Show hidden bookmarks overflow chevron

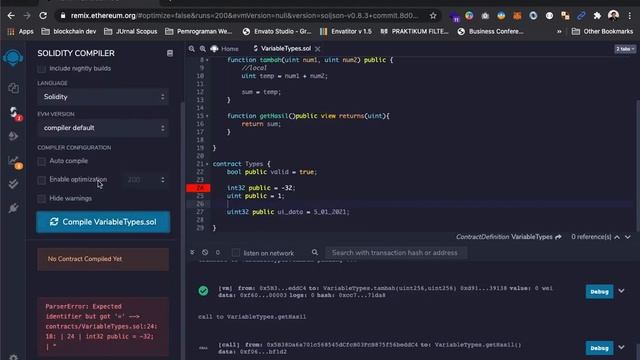[x=559, y=31]
